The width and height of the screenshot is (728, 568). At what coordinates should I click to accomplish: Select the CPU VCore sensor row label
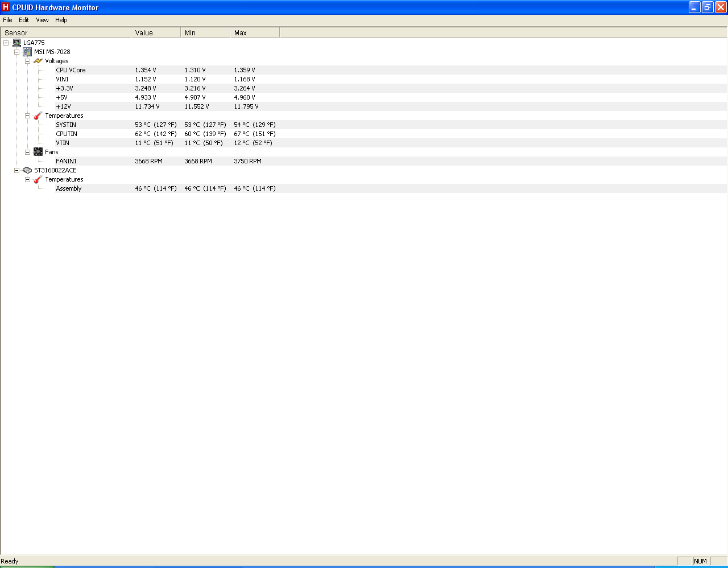[71, 70]
